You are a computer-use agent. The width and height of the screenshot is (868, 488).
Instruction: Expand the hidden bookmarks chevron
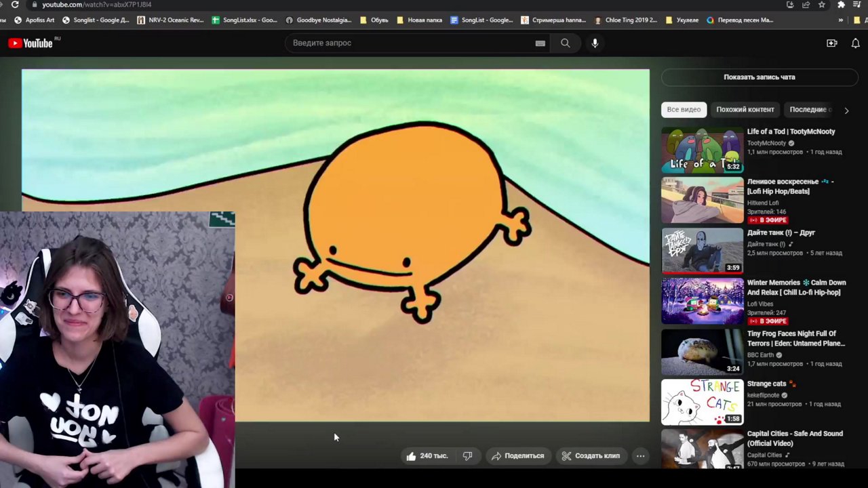coord(841,20)
